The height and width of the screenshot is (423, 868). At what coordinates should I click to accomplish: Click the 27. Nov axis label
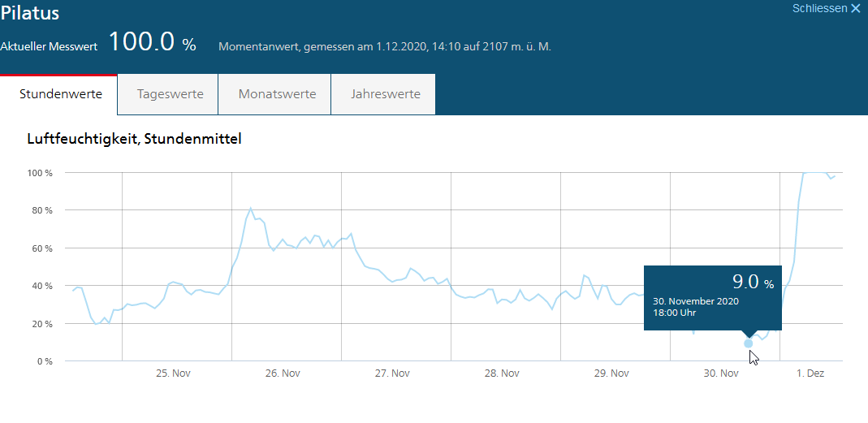point(392,373)
